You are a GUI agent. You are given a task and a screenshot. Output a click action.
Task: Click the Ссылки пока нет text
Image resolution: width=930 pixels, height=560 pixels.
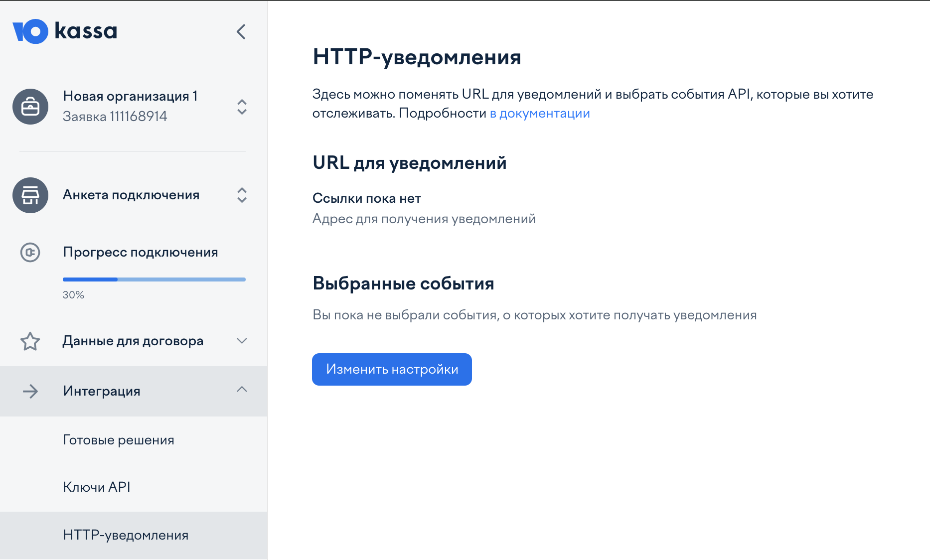click(x=367, y=198)
